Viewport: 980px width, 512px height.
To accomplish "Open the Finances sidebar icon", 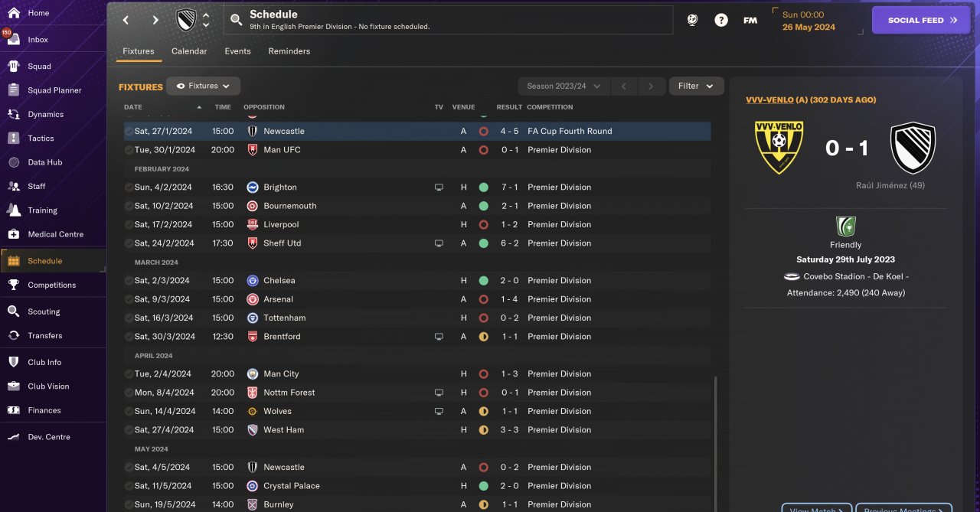I will pyautogui.click(x=13, y=410).
